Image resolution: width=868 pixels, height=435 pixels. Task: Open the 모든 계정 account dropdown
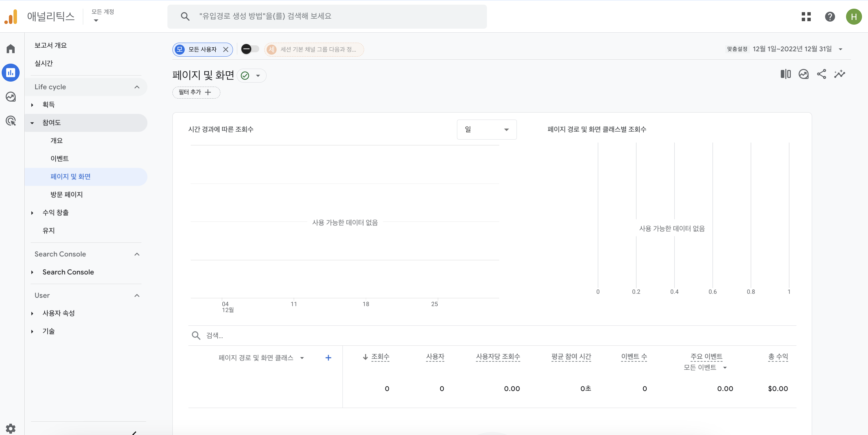103,16
